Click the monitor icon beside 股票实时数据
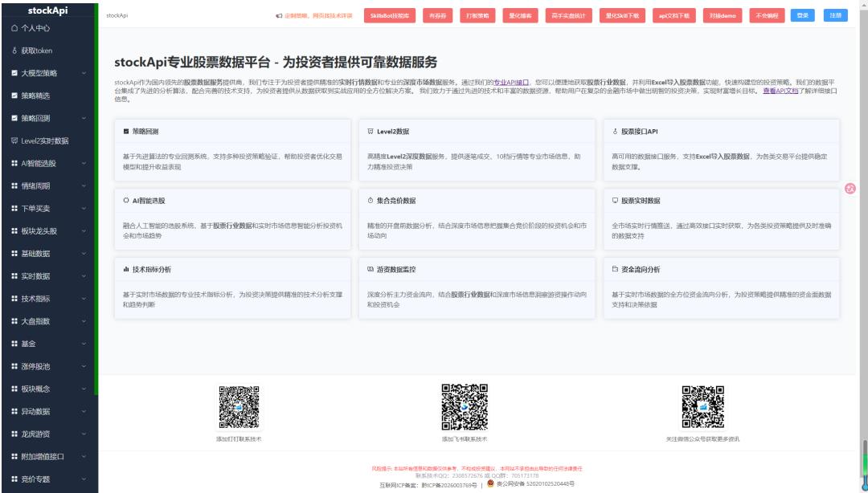 [x=615, y=200]
